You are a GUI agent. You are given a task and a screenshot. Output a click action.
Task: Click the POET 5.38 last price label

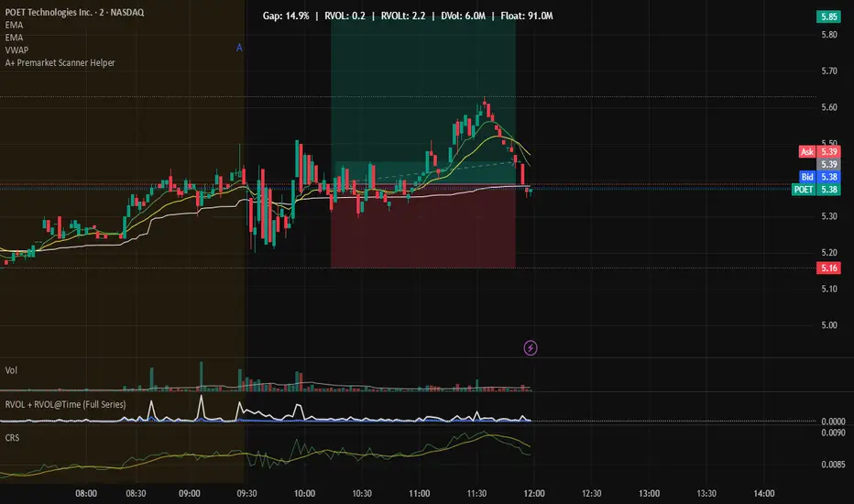click(x=816, y=190)
